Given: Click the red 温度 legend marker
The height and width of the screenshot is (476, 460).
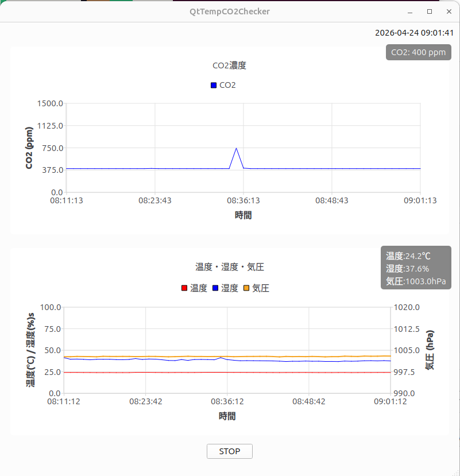Looking at the screenshot, I should click(184, 288).
